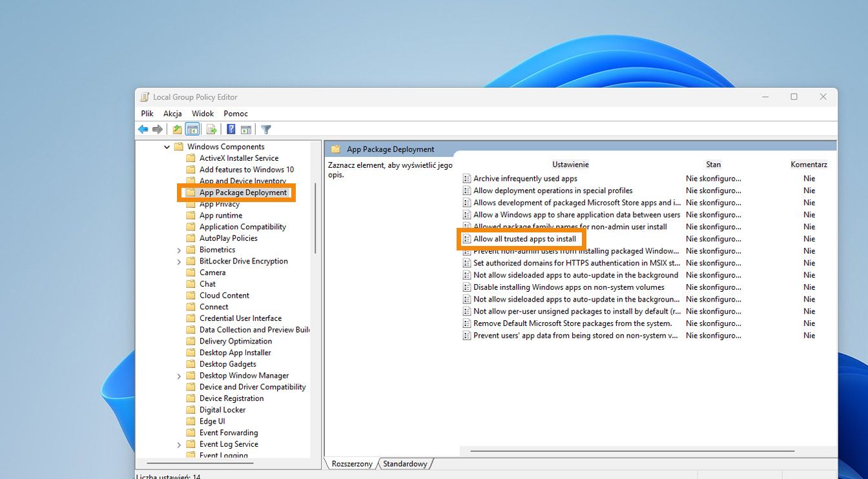
Task: Click the policy icon beside Remove Default Microsoft Store packages
Action: (467, 323)
